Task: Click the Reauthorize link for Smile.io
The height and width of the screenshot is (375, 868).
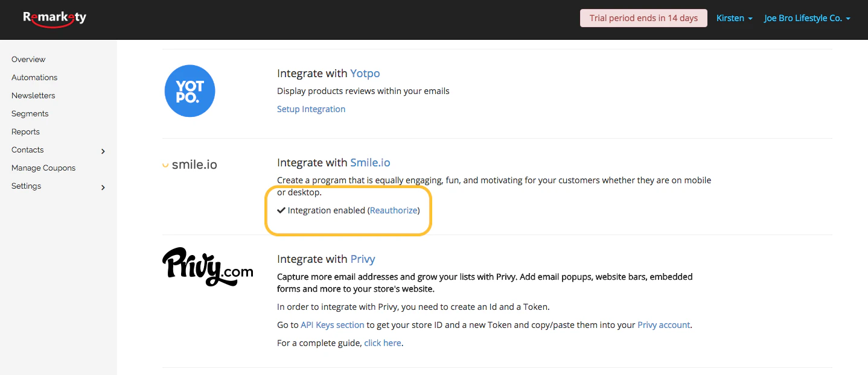Action: [394, 210]
